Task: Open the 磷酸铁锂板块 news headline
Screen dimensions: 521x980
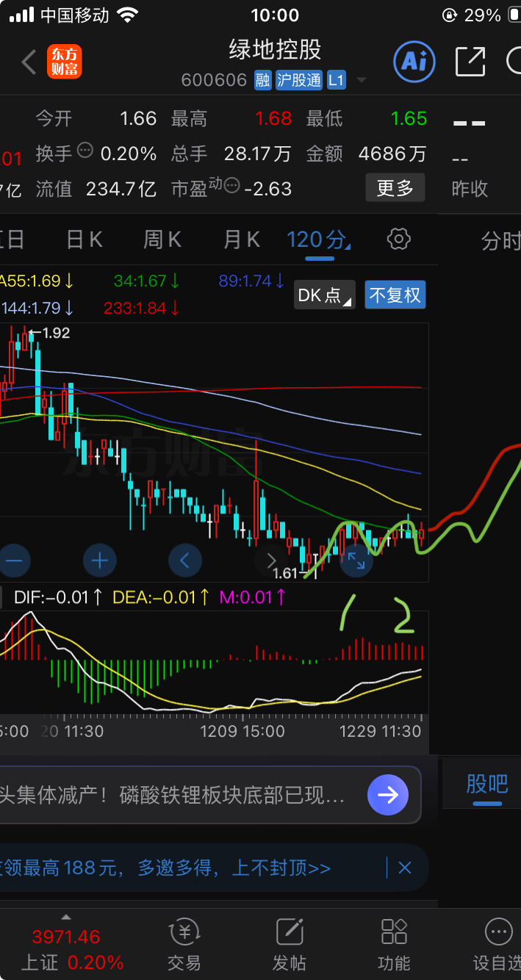Action: click(x=173, y=795)
